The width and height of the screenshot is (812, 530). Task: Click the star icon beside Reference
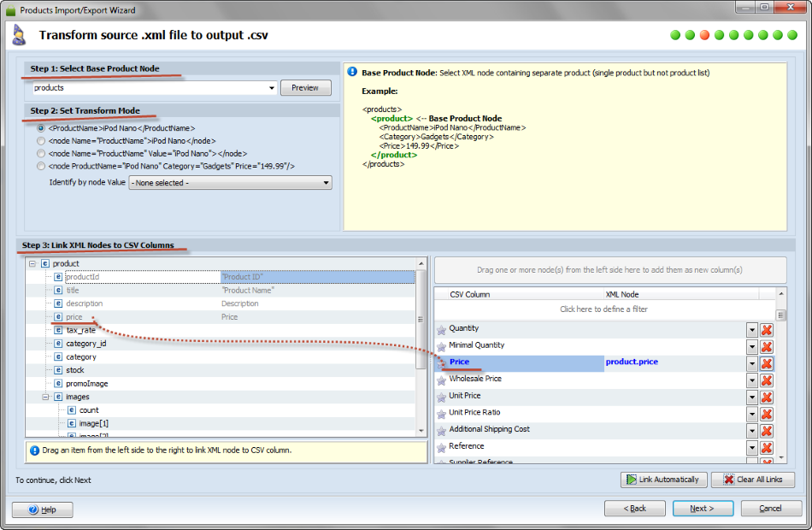441,448
